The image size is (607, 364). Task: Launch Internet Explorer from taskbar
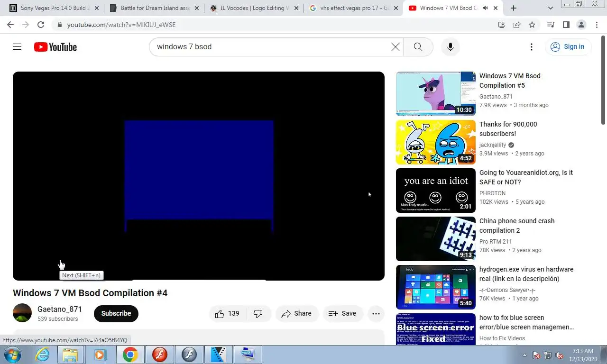coord(42,355)
